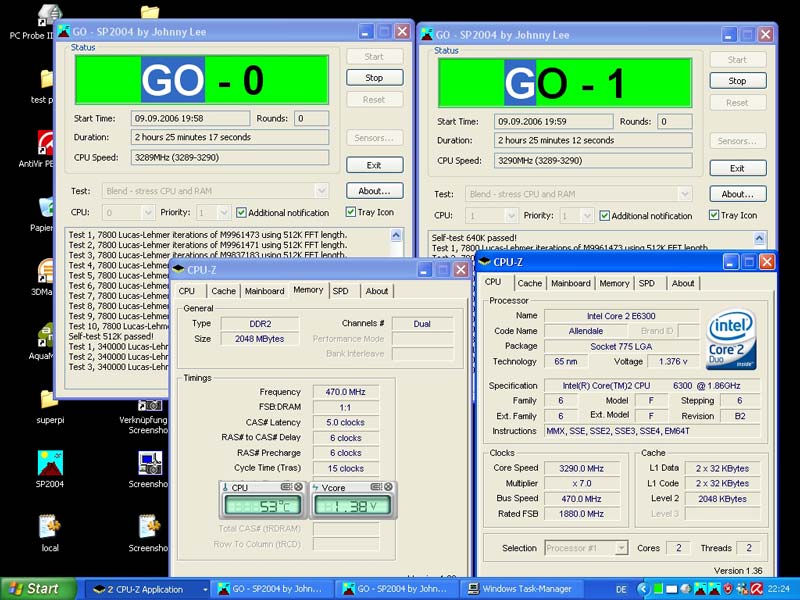Open the AntiVir red umbrella tray icon

(x=757, y=589)
